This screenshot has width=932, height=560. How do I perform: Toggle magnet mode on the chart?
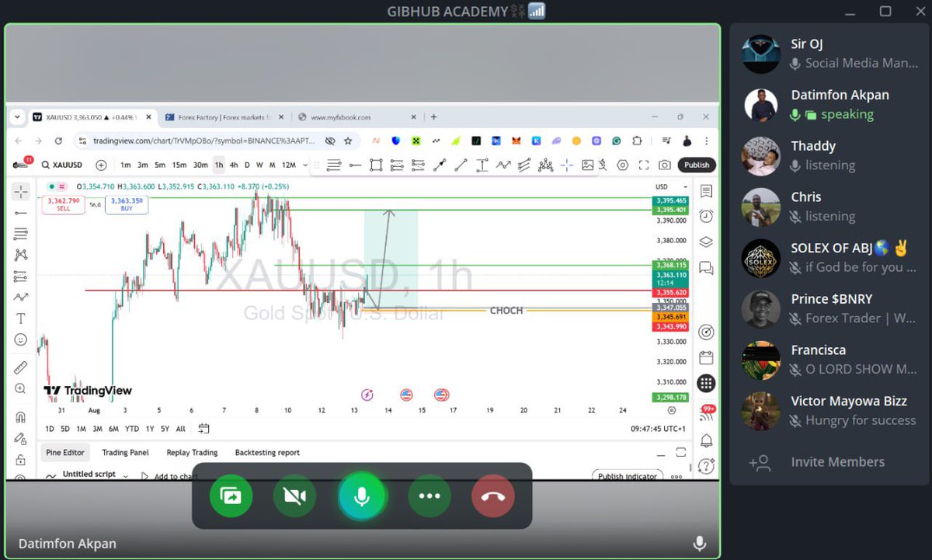point(20,417)
